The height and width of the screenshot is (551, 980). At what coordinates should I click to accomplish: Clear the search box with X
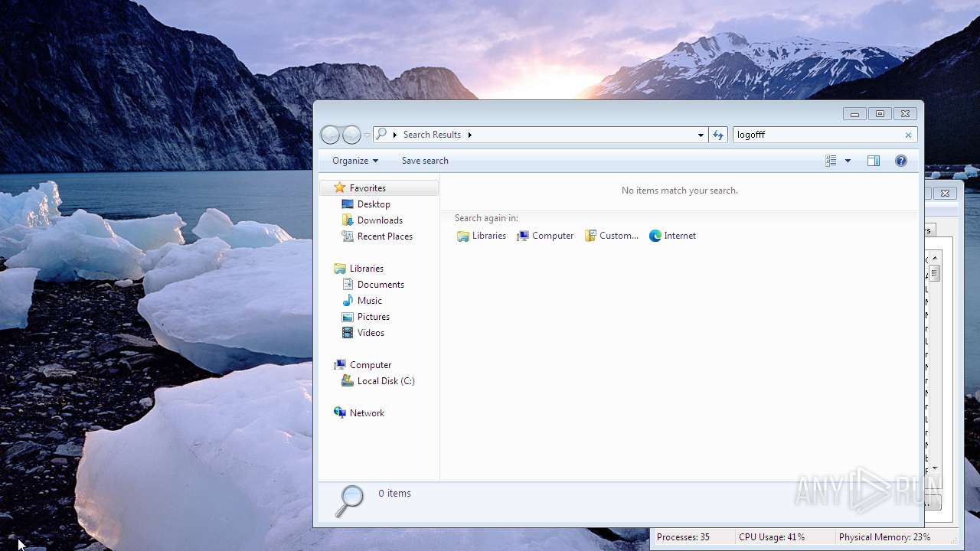[909, 135]
